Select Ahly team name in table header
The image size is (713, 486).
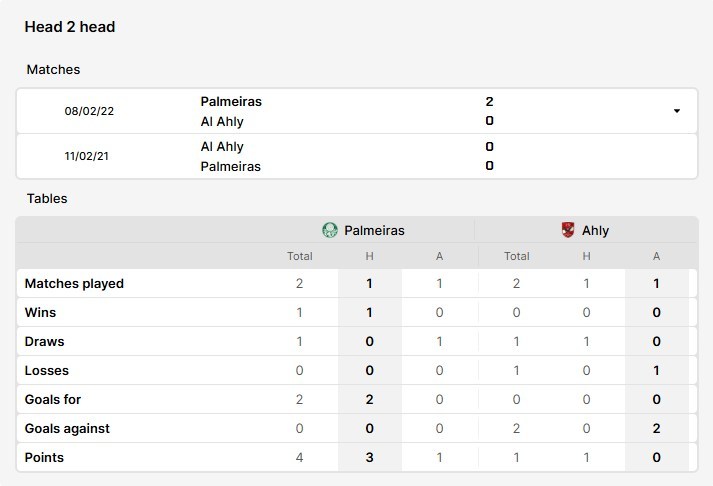coord(595,230)
